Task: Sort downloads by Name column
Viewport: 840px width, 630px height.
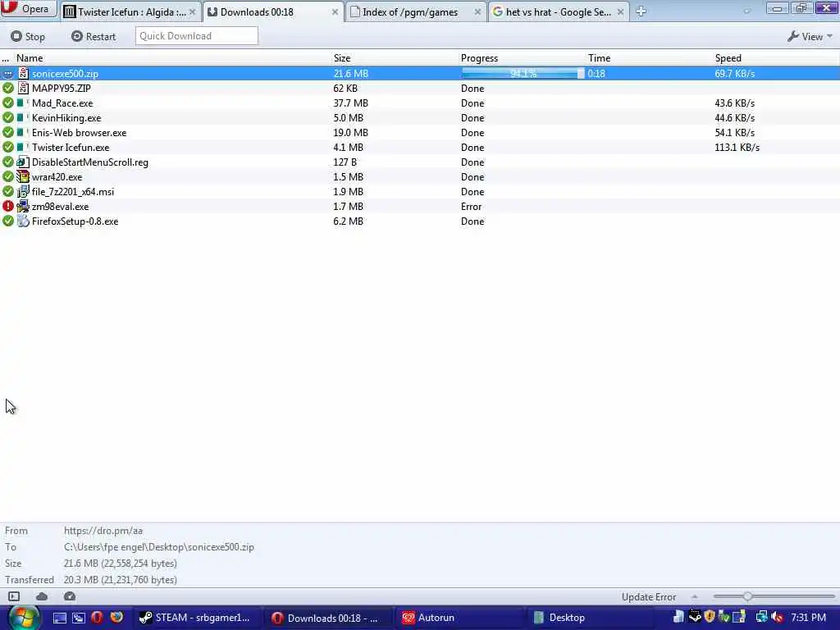Action: pyautogui.click(x=30, y=58)
